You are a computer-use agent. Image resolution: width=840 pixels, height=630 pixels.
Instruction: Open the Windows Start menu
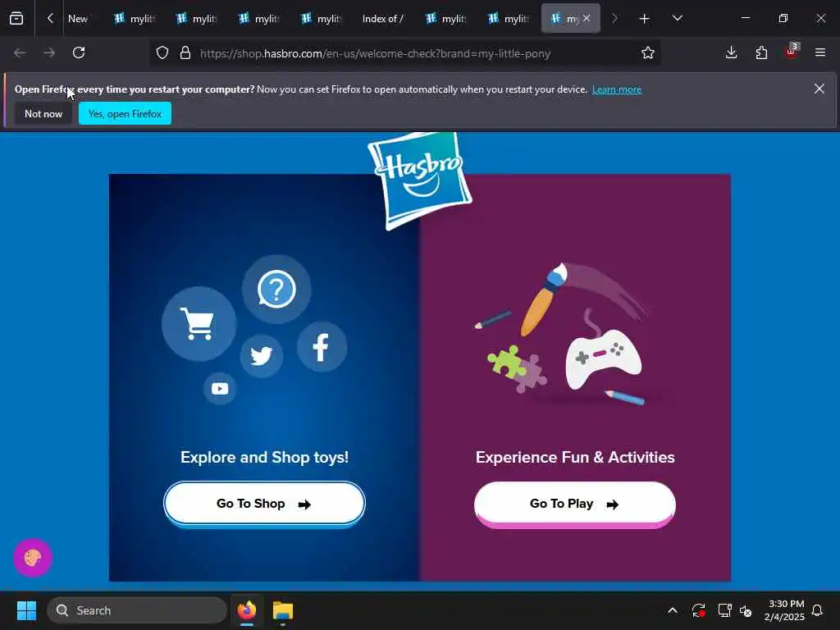click(x=26, y=610)
